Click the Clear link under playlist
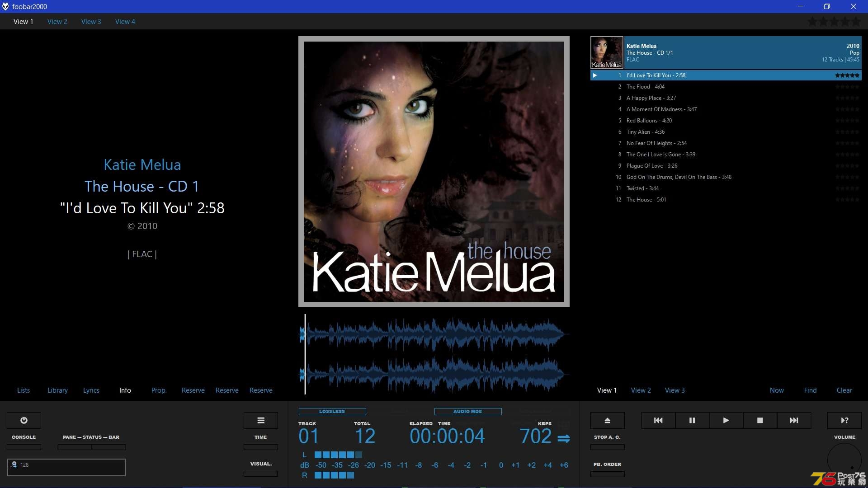The image size is (868, 488). tap(844, 390)
